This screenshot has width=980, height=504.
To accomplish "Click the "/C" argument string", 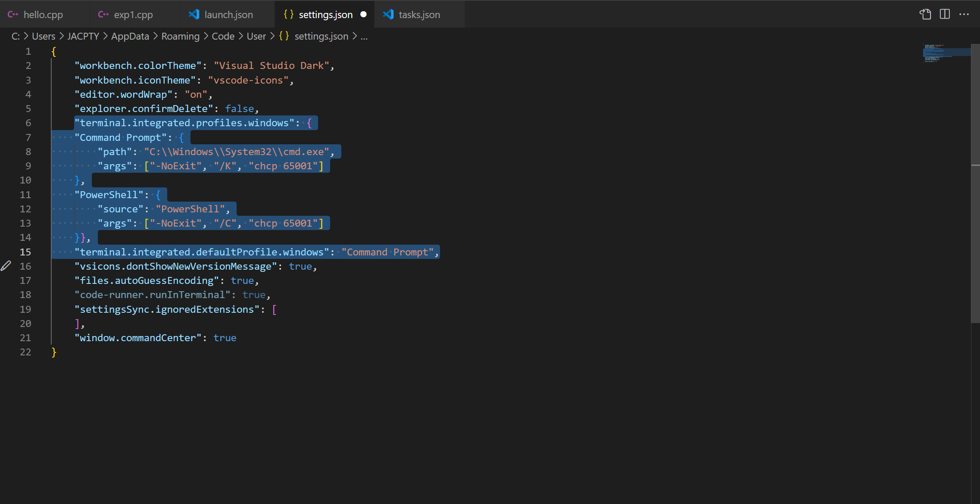I will point(225,223).
